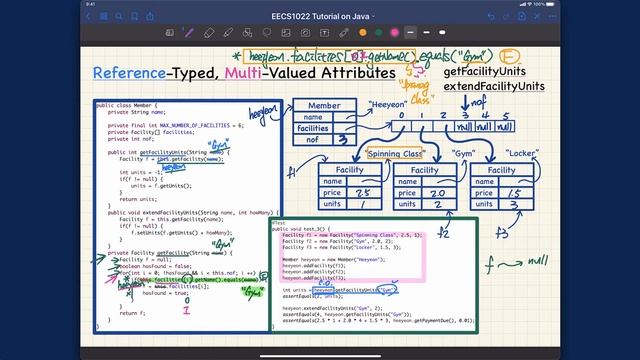640x360 pixels.
Task: Click the 'Member' class diagram header
Action: click(x=324, y=105)
